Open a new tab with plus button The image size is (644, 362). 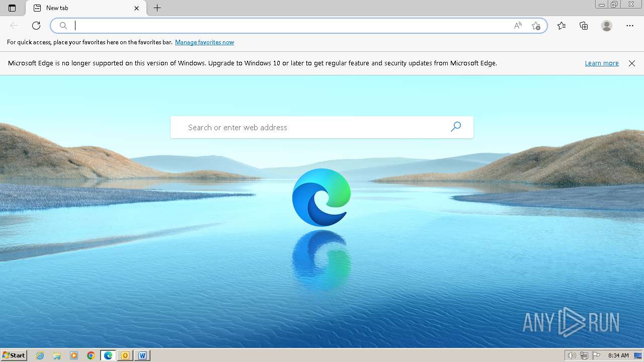click(157, 8)
